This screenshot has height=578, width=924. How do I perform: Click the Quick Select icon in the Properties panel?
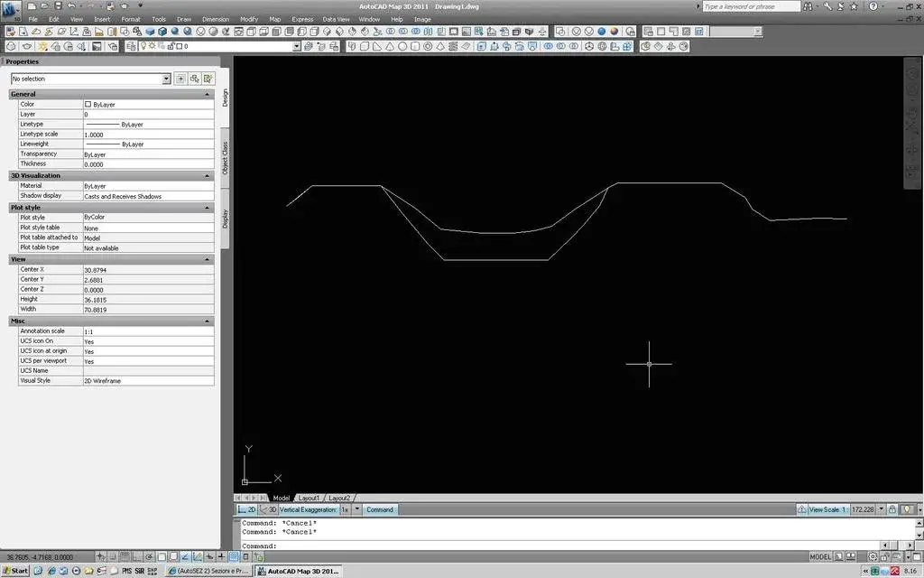pyautogui.click(x=208, y=79)
